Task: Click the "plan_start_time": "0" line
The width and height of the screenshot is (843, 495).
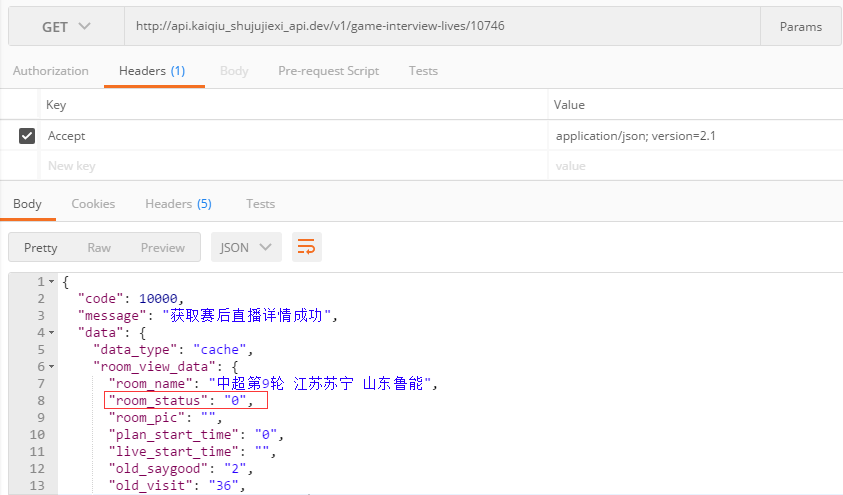Action: [196, 435]
